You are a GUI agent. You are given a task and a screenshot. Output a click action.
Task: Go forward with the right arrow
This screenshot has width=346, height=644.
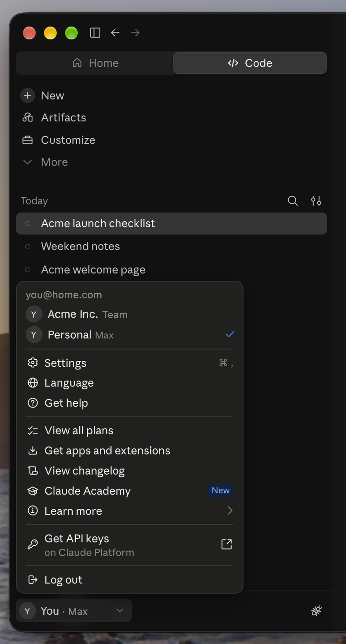(x=135, y=33)
